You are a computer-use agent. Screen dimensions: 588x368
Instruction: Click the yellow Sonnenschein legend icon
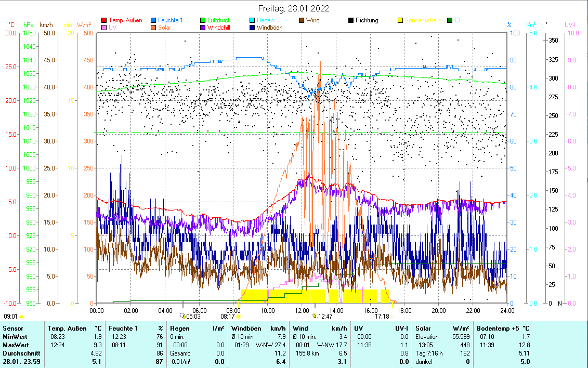click(x=400, y=21)
